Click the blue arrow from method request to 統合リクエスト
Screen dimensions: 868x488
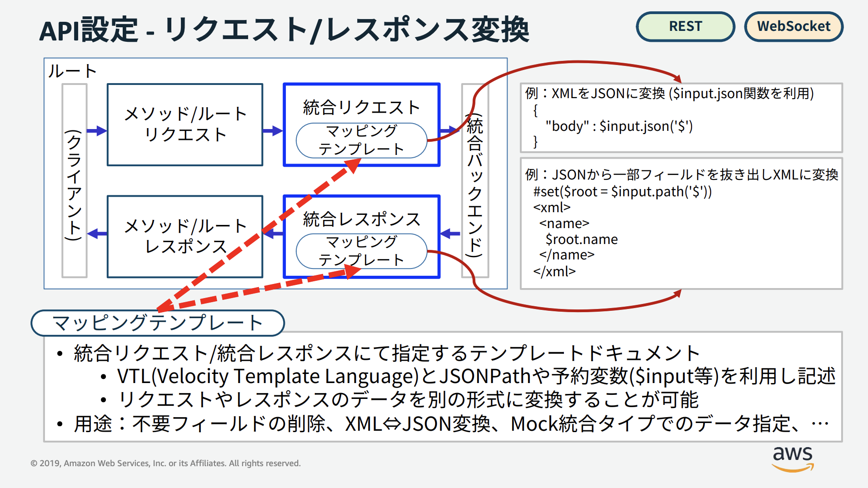(x=272, y=131)
